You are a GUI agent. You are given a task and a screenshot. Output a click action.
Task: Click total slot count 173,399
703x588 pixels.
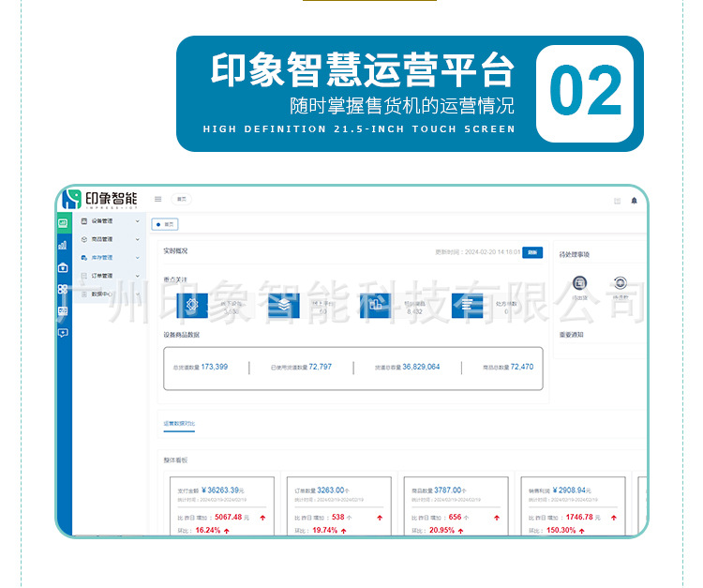[215, 367]
